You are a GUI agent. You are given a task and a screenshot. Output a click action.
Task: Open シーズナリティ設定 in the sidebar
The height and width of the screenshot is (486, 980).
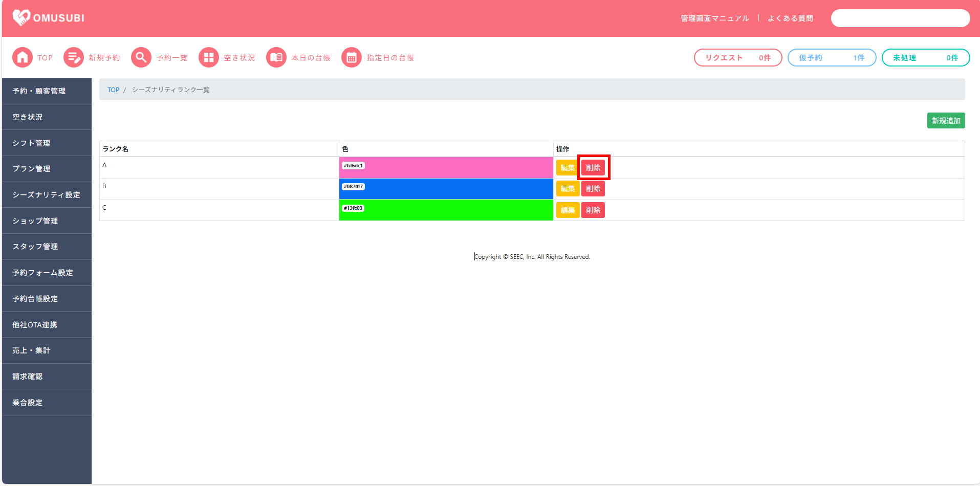(x=47, y=195)
